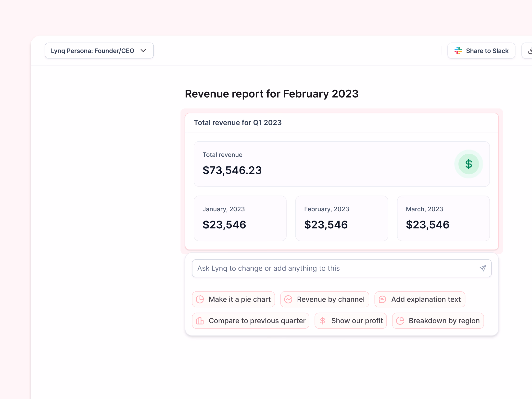
Task: Click the chevron arrow in the persona selector
Action: [x=143, y=51]
